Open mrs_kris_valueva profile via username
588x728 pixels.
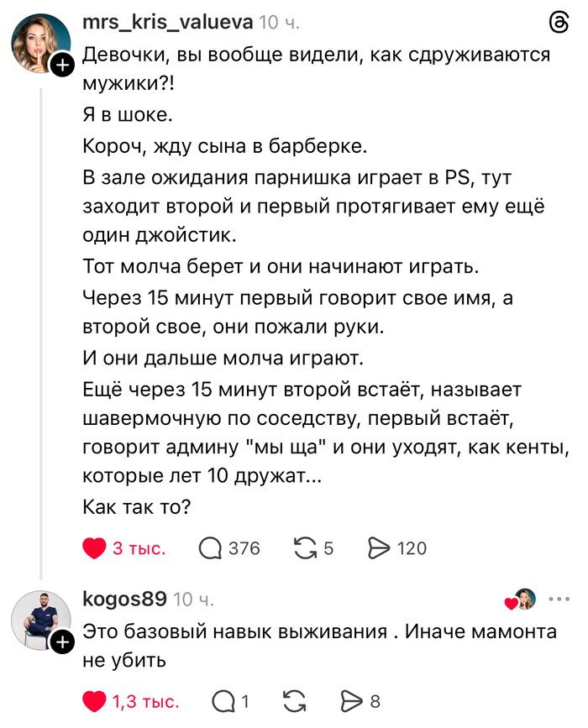(166, 22)
